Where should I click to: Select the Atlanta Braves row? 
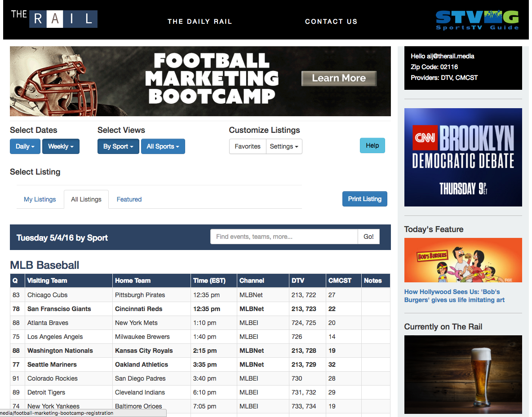(x=200, y=323)
